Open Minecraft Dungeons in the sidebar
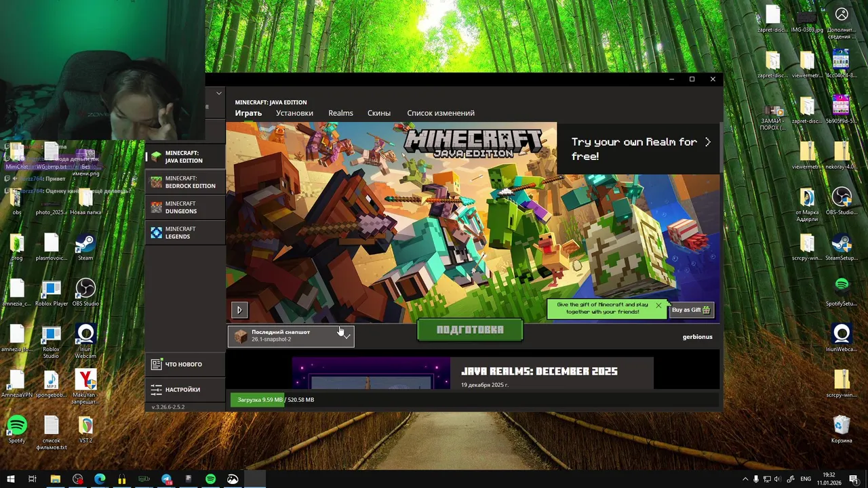This screenshot has height=488, width=868. 185,207
